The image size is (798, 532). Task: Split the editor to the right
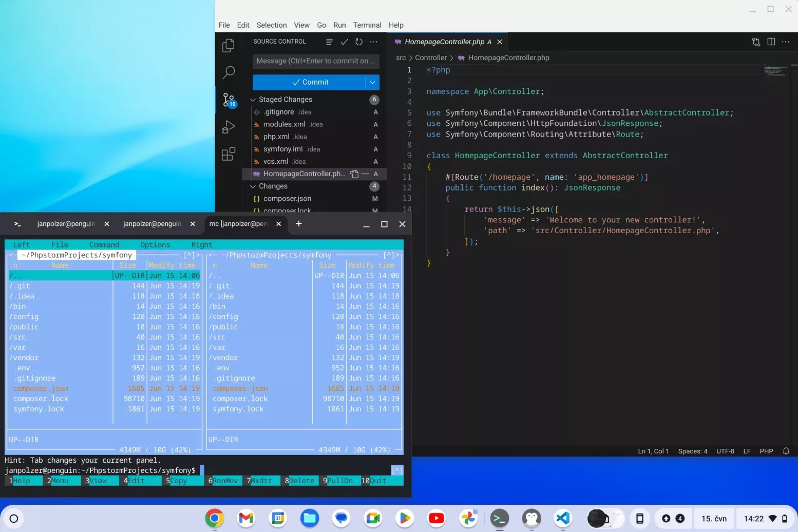(x=771, y=42)
